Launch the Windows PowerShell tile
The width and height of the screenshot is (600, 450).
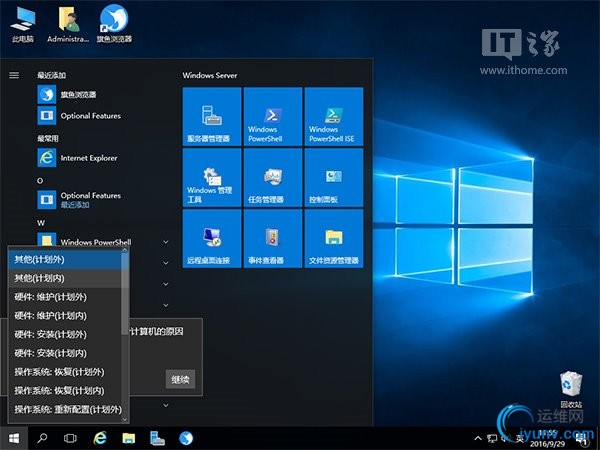(x=273, y=116)
